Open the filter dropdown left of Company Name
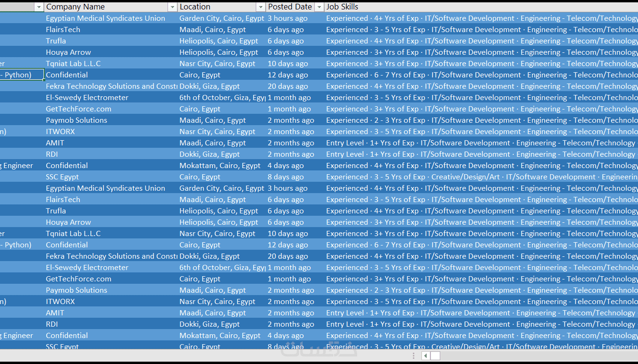The width and height of the screenshot is (638, 364). [39, 7]
